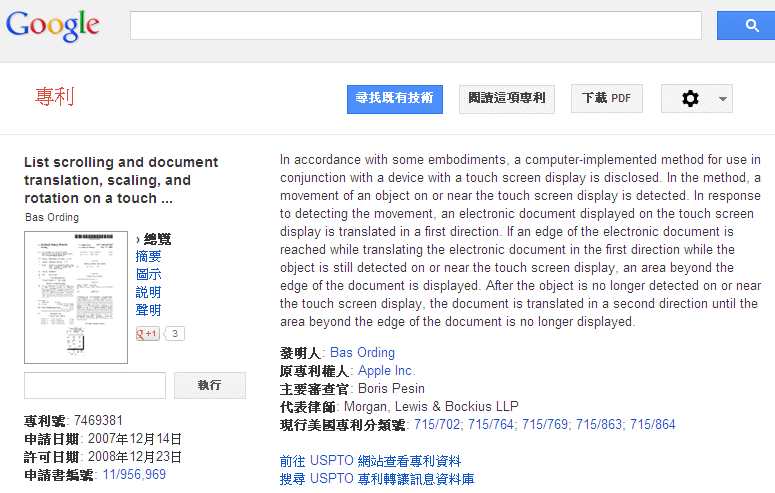Click the Google +1 button
Image resolution: width=775 pixels, height=493 pixels.
pos(148,334)
